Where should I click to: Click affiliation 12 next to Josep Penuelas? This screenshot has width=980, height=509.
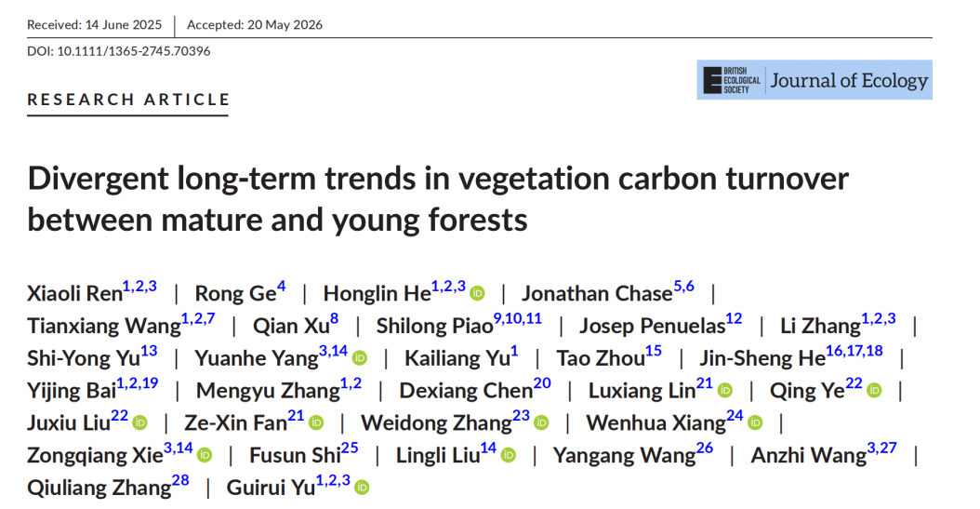tap(734, 319)
